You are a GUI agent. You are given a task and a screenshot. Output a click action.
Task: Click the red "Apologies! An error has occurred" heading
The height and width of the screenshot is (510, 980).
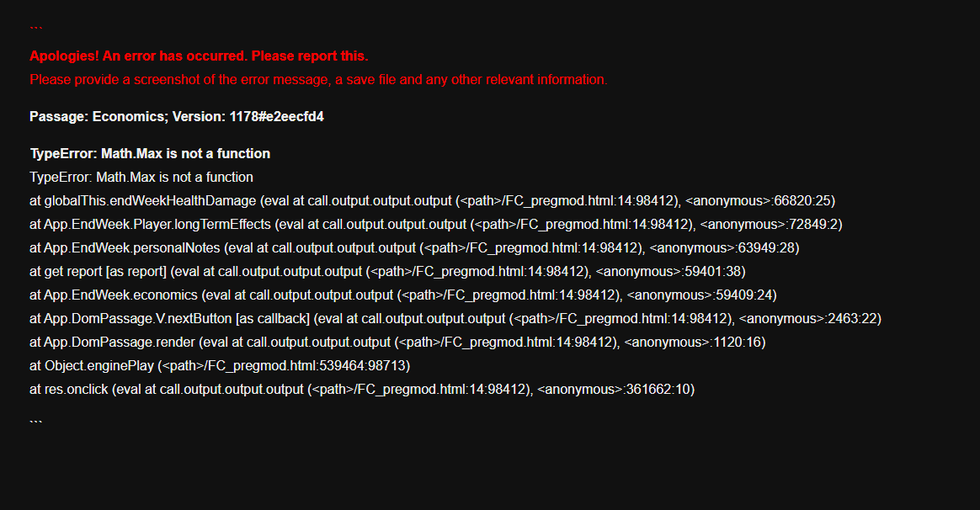click(x=199, y=56)
